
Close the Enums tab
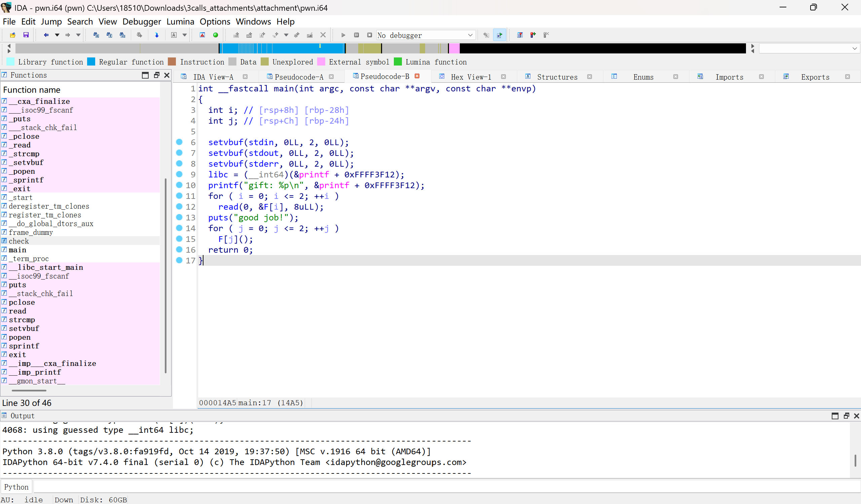pos(675,77)
